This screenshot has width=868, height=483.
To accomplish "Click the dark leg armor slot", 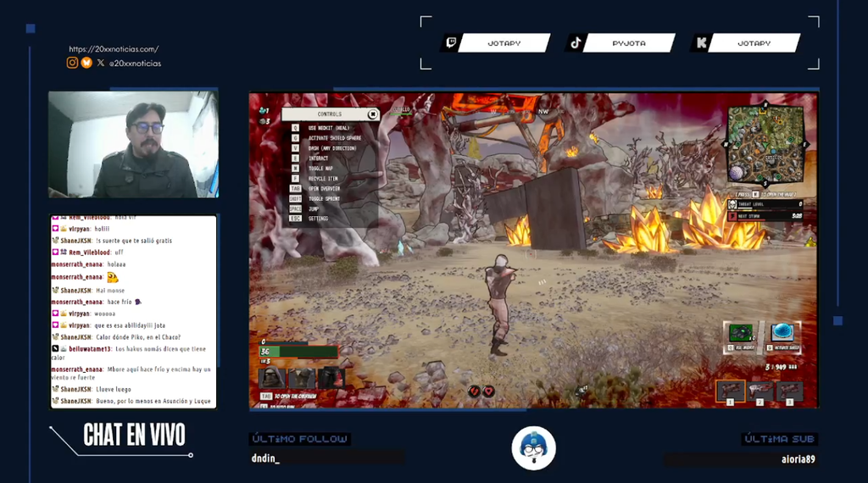I will (x=331, y=378).
